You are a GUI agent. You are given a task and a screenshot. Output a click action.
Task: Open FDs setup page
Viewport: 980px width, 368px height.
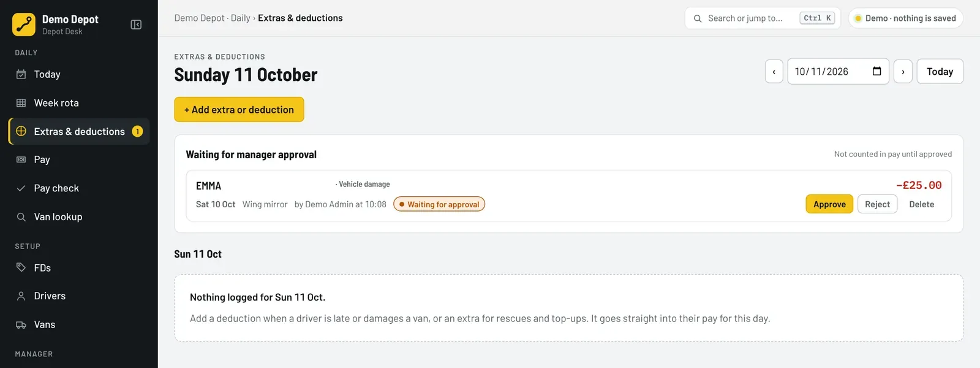79,267
